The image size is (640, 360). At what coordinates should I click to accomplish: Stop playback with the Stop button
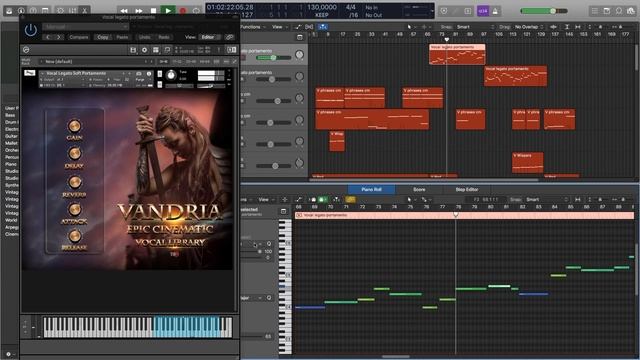pos(153,11)
